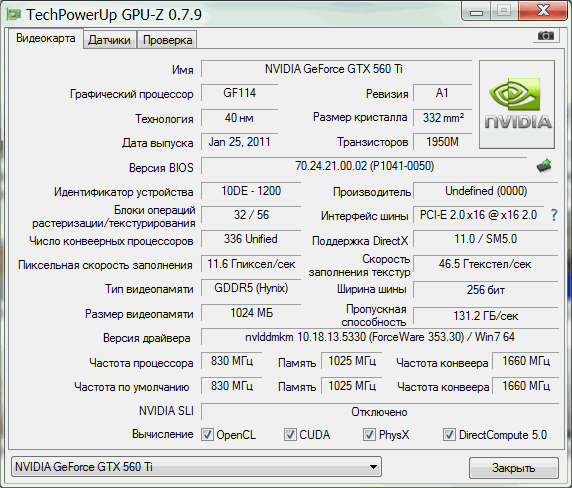This screenshot has height=488, width=572.
Task: Click the device ID 10DE - 1200
Action: 251,191
